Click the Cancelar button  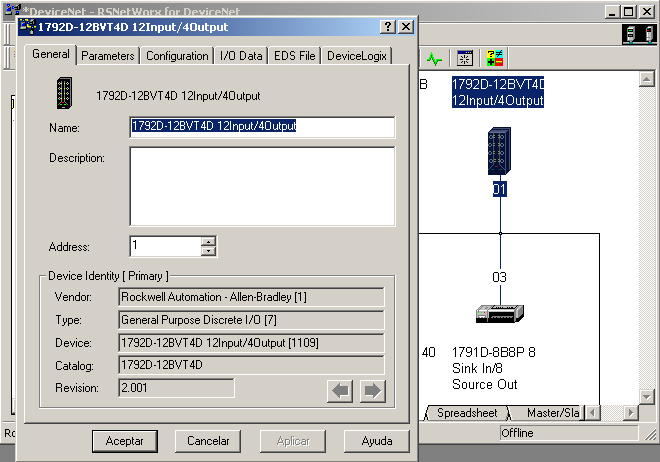(208, 441)
